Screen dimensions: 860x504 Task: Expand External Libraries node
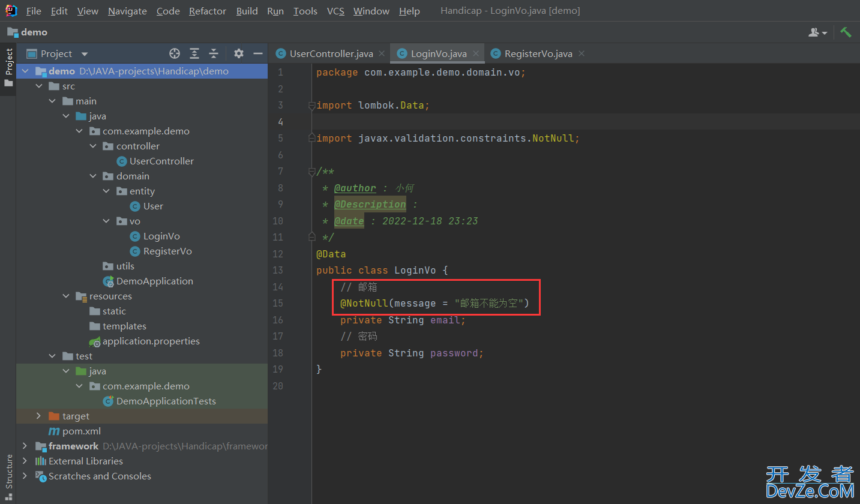point(25,461)
